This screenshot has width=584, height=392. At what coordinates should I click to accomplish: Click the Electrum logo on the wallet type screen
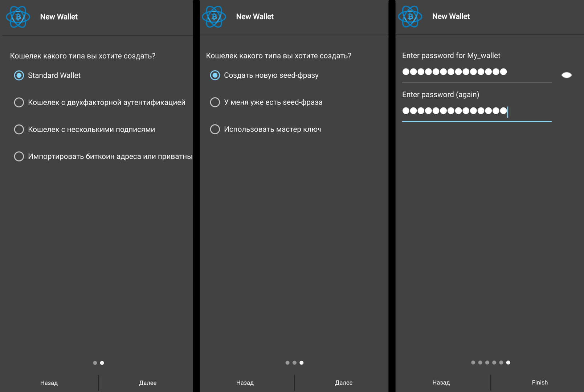pos(18,17)
